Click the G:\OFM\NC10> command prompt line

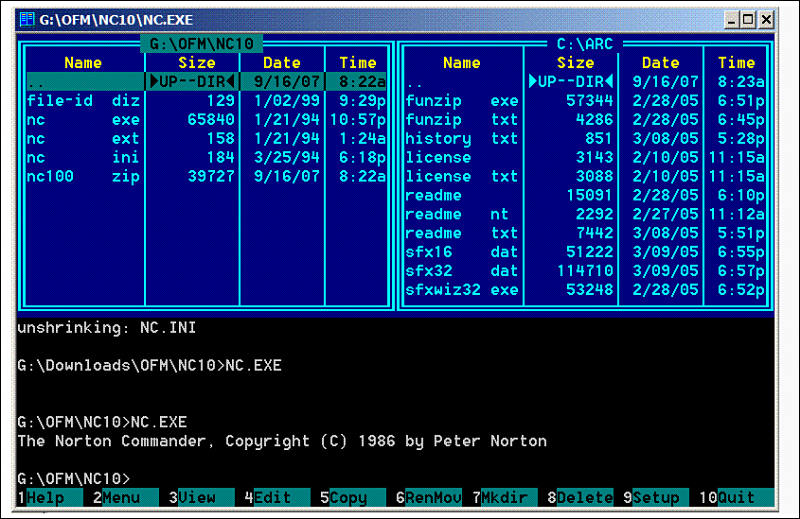click(74, 479)
